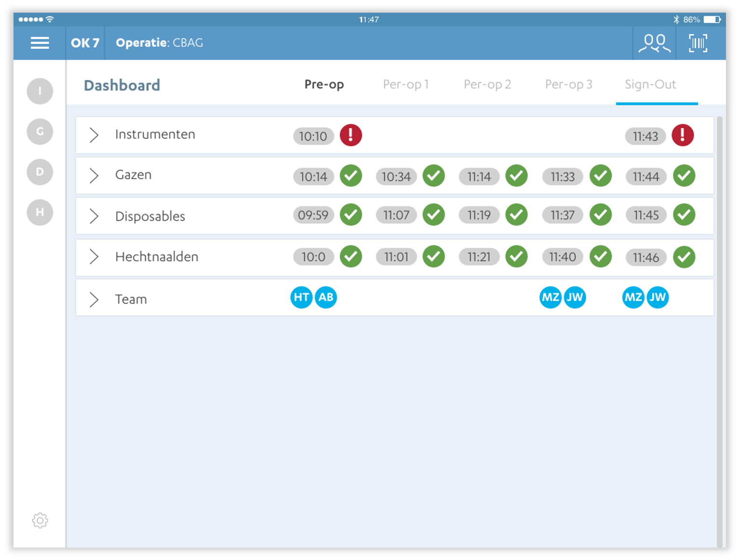Expand the Hechtnaalden row

[94, 257]
